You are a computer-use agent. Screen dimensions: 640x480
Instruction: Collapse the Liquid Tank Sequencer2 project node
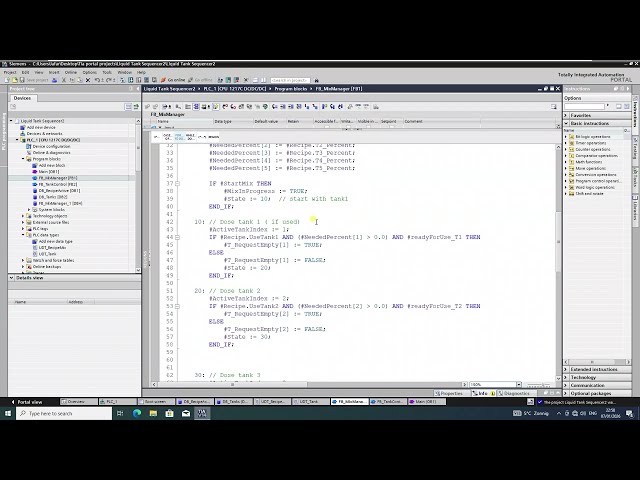11,121
